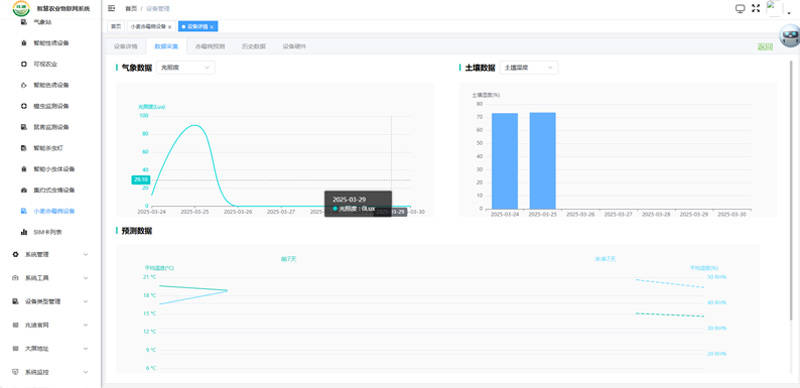800x388 pixels.
Task: Open the user menu caret next to avatar
Action: pos(789,12)
